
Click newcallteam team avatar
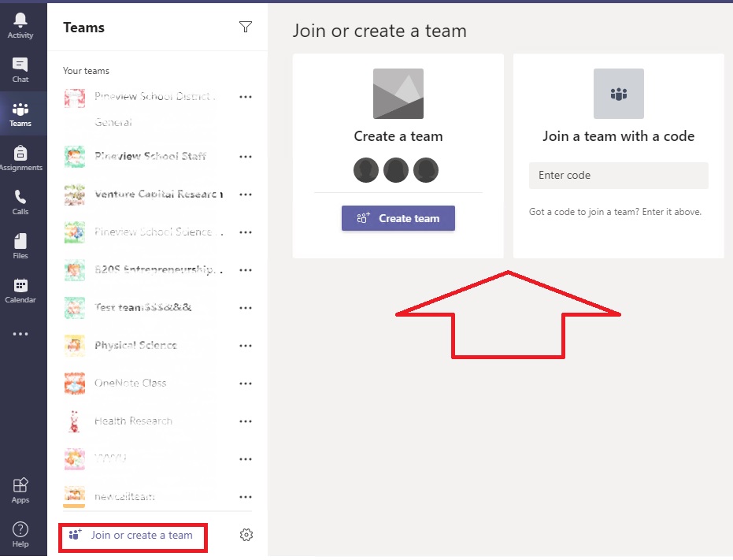click(75, 497)
